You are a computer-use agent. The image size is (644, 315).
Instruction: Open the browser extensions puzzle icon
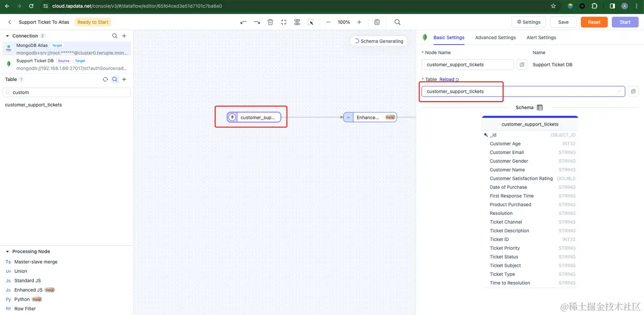[594, 6]
